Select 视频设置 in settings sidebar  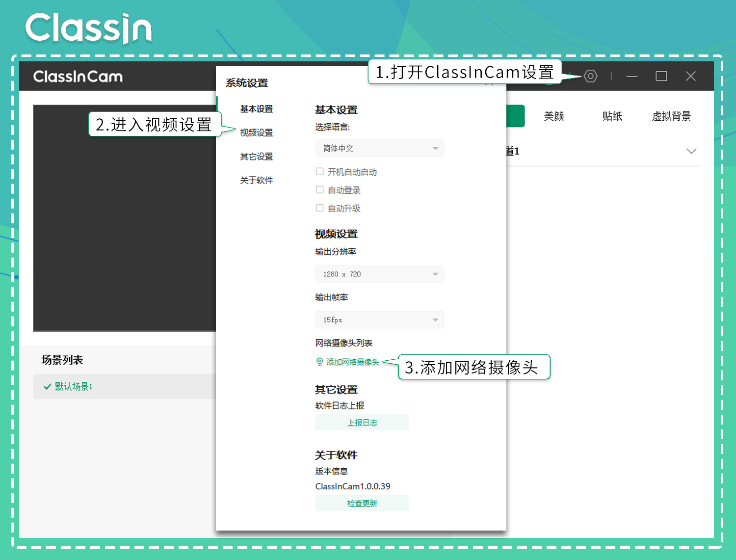[257, 133]
